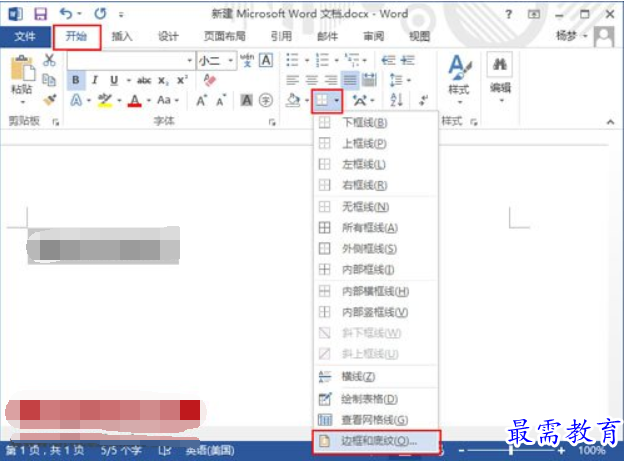Choose 横线(Z) horizontal line

375,376
